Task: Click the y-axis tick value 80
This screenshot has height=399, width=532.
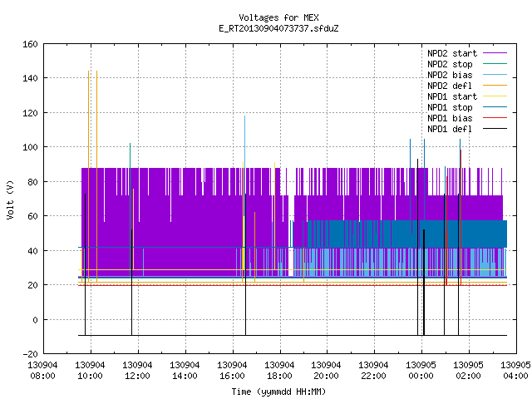Action: [x=32, y=182]
